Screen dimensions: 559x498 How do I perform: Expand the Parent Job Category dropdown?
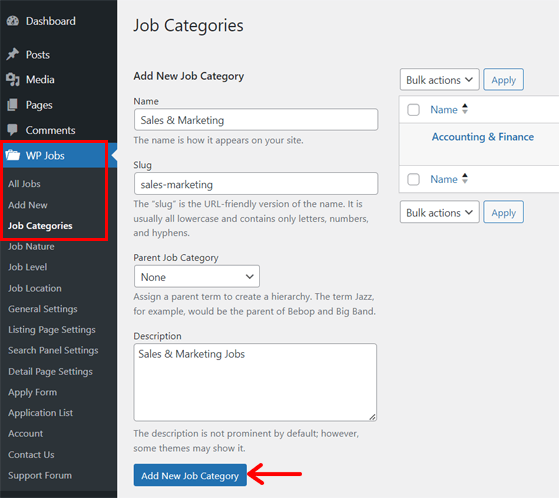pos(197,277)
